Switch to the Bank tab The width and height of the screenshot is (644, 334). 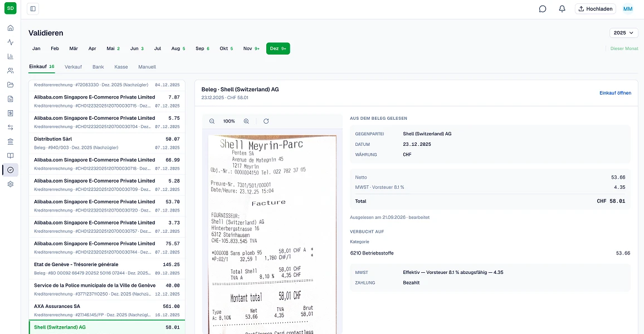click(98, 66)
